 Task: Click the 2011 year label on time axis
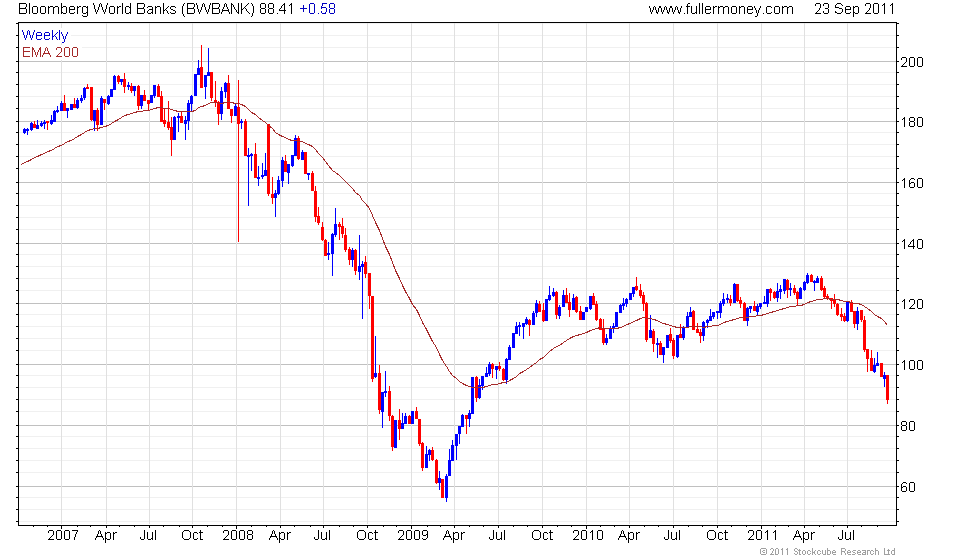pyautogui.click(x=762, y=535)
